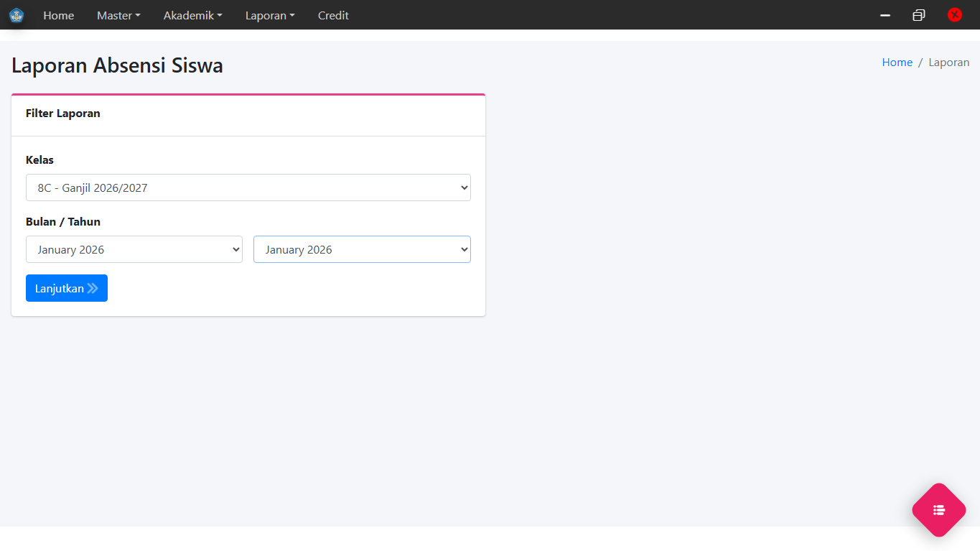
Task: Click the Kelas field label
Action: tap(39, 160)
